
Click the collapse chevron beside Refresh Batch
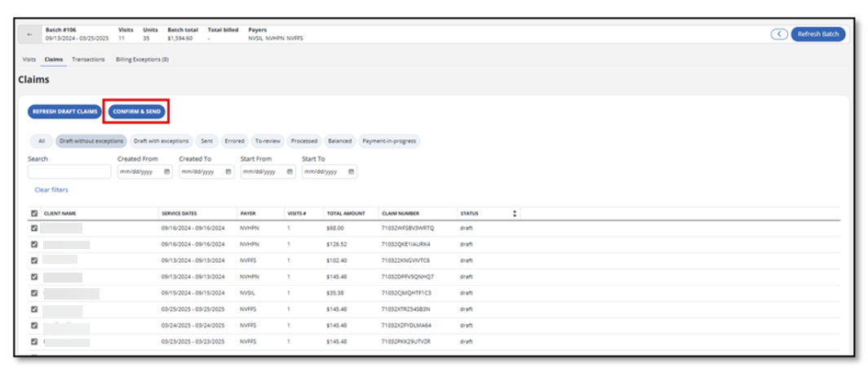(x=779, y=34)
